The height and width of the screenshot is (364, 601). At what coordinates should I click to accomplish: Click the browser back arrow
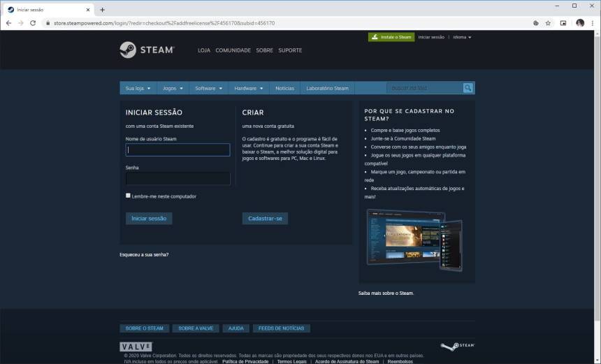pos(8,23)
